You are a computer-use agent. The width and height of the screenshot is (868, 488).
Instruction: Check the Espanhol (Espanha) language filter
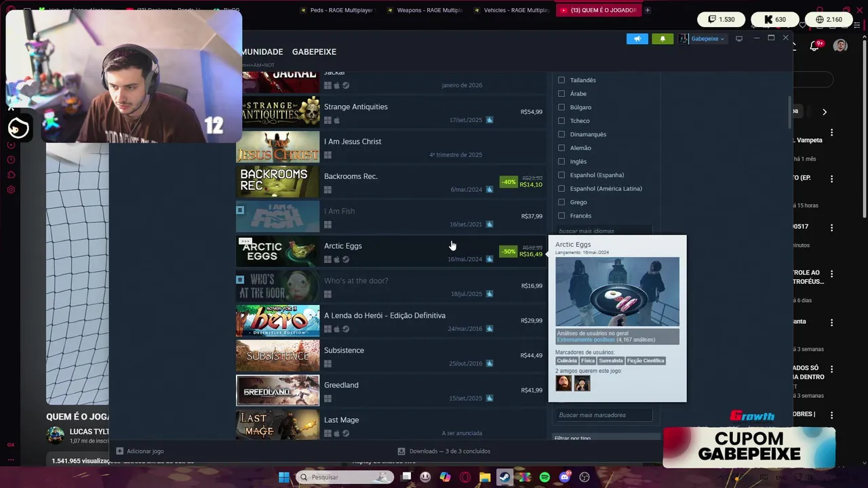coord(561,175)
